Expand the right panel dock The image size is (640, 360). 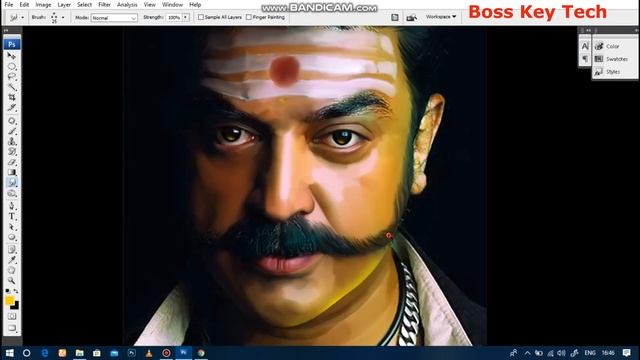click(x=588, y=30)
